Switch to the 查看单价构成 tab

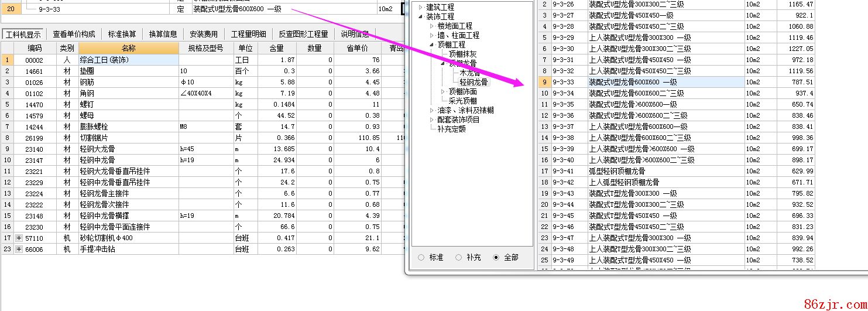tap(73, 34)
